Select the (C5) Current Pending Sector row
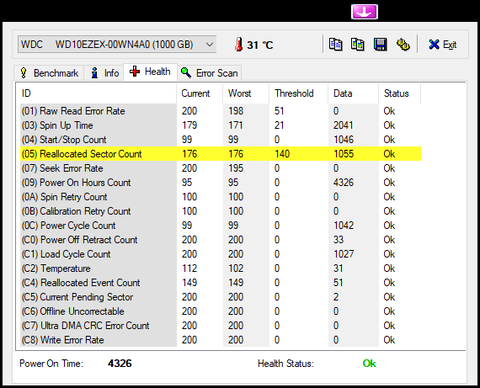Image resolution: width=480 pixels, height=388 pixels. pos(220,297)
